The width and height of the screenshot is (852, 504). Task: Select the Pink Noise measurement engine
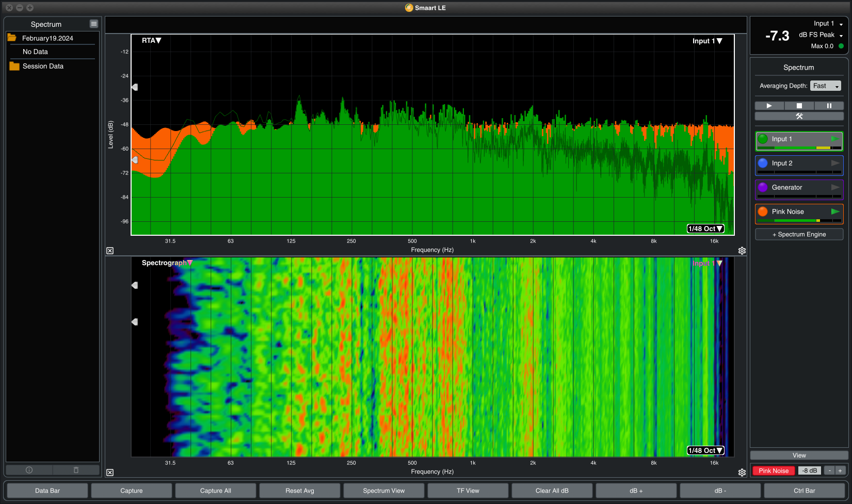click(799, 214)
